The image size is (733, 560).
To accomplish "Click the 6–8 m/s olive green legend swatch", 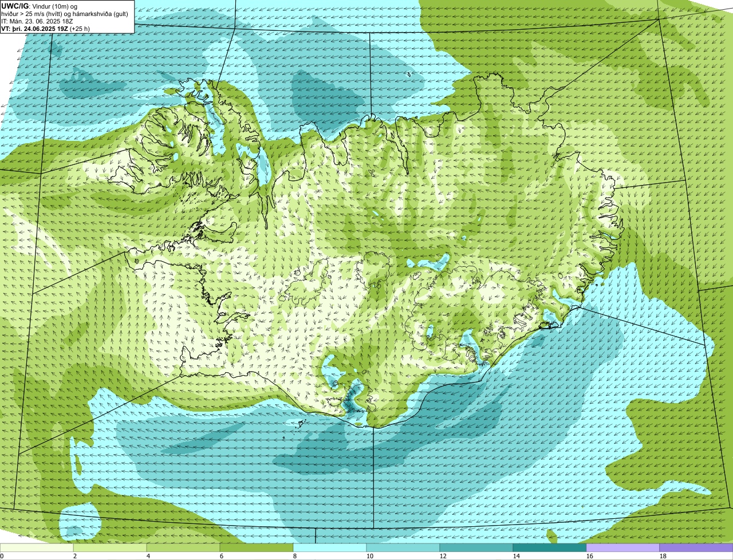I will click(x=257, y=548).
